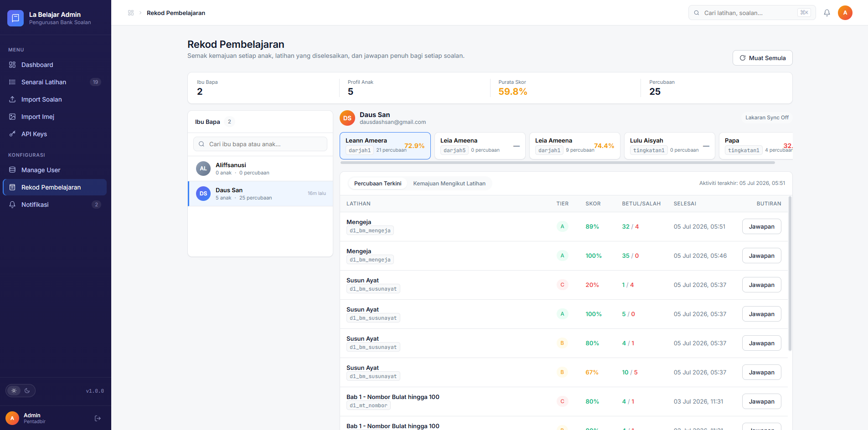Screen dimensions: 868x430
Task: Select the Papa child card
Action: pos(756,146)
